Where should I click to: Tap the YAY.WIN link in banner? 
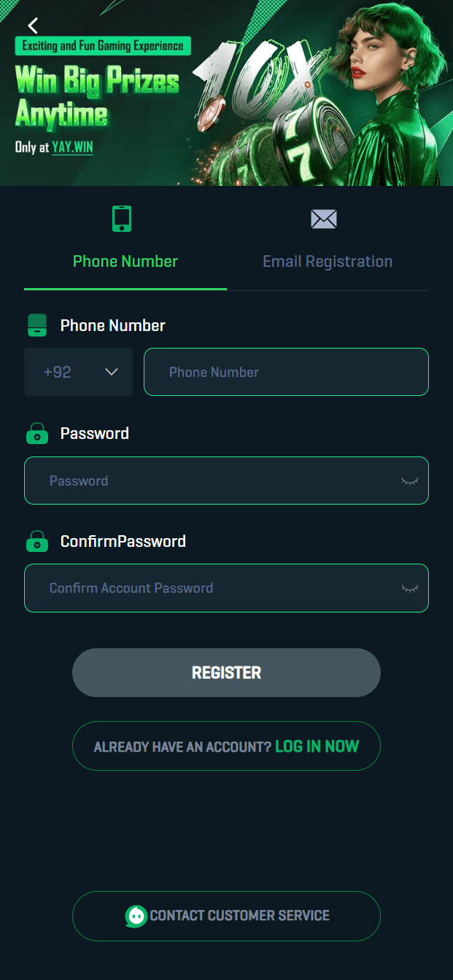[72, 147]
